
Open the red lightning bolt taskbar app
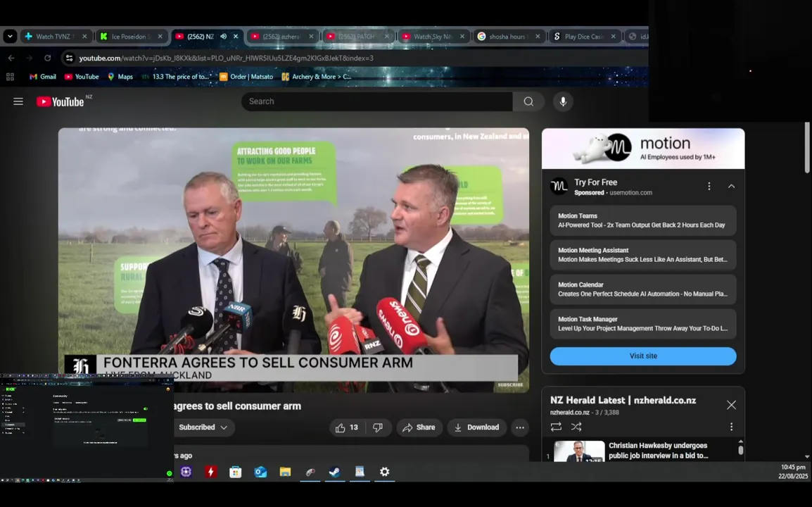(x=211, y=472)
